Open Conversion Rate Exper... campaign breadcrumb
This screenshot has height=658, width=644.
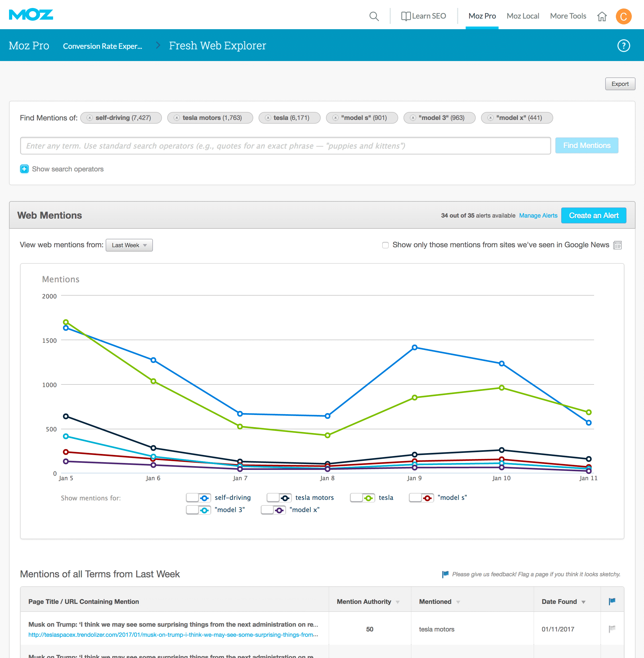pyautogui.click(x=102, y=46)
